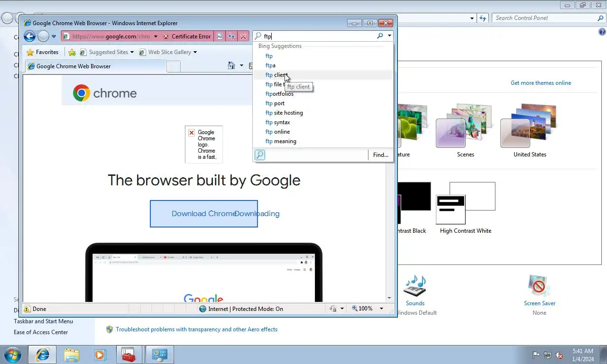Image resolution: width=607 pixels, height=364 pixels.
Task: Pick the 'ftp syntax' suggestion
Action: (277, 122)
